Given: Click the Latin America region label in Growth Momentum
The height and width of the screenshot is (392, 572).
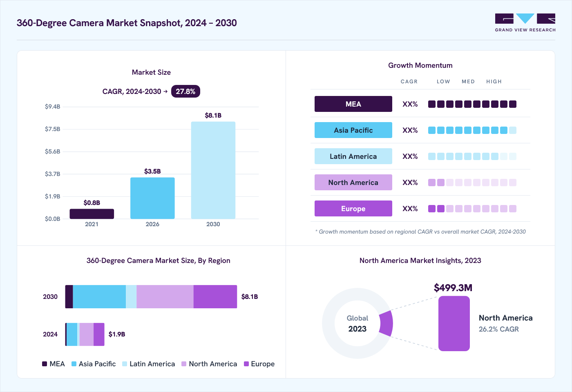Looking at the screenshot, I should 353,156.
